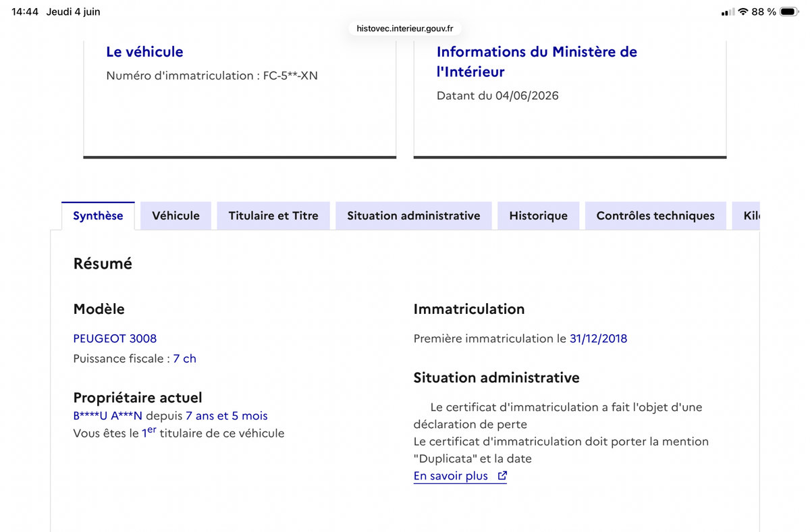Select the Synthèse tab

[x=98, y=216]
